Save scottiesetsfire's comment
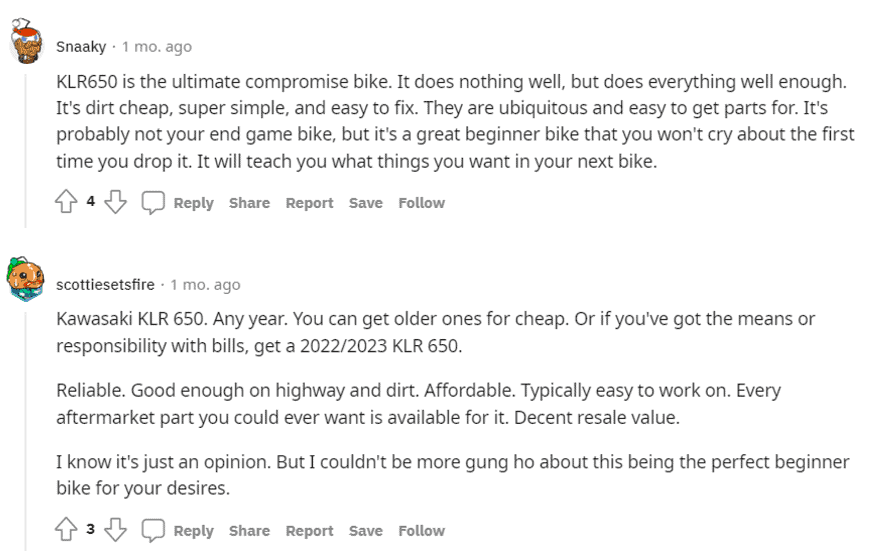 (366, 531)
